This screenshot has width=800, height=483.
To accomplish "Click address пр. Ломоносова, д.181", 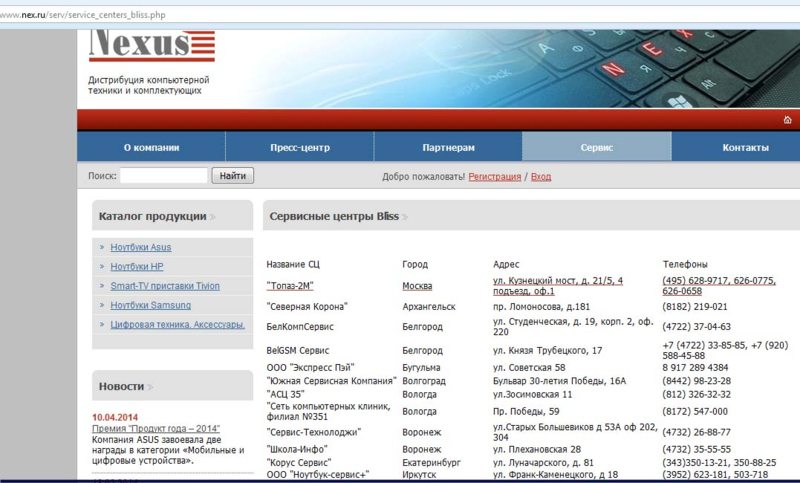I will tap(541, 307).
